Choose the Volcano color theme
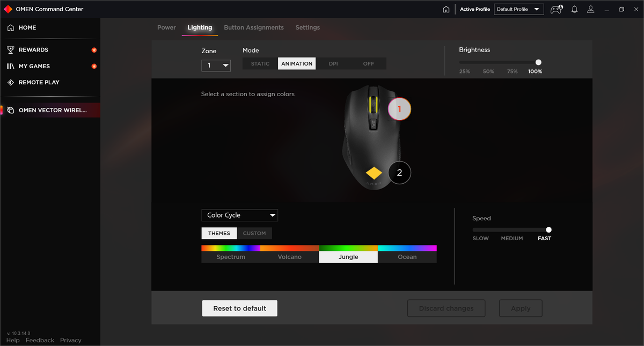 (290, 254)
